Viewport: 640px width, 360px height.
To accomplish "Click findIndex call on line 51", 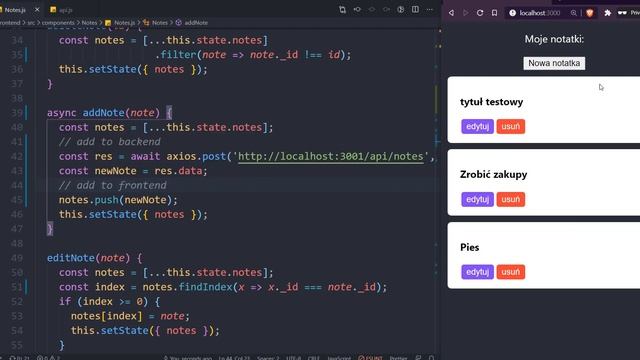I will pyautogui.click(x=205, y=287).
